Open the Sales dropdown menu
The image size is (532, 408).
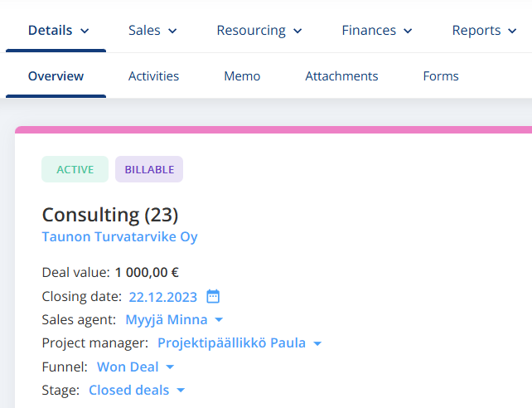(x=152, y=31)
